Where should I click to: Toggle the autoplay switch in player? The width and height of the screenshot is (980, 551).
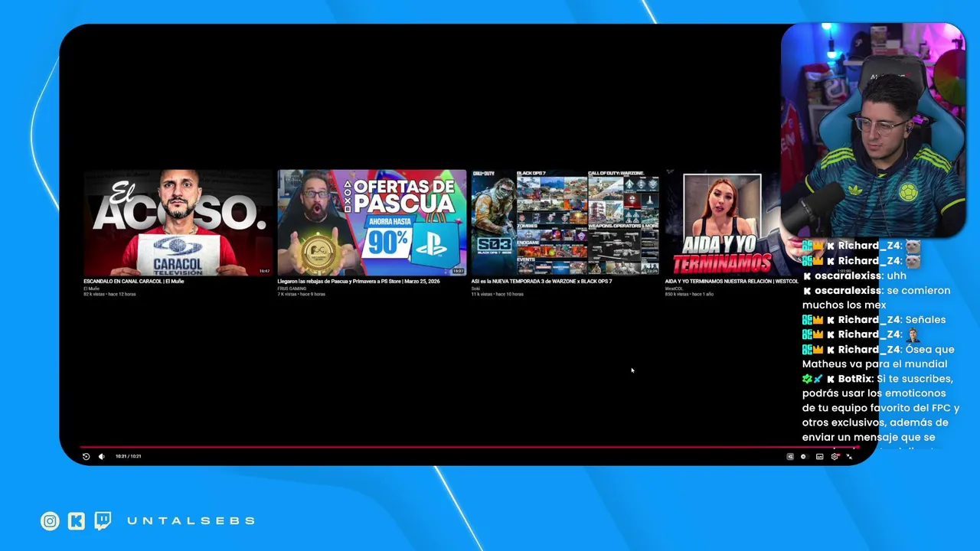coord(803,456)
